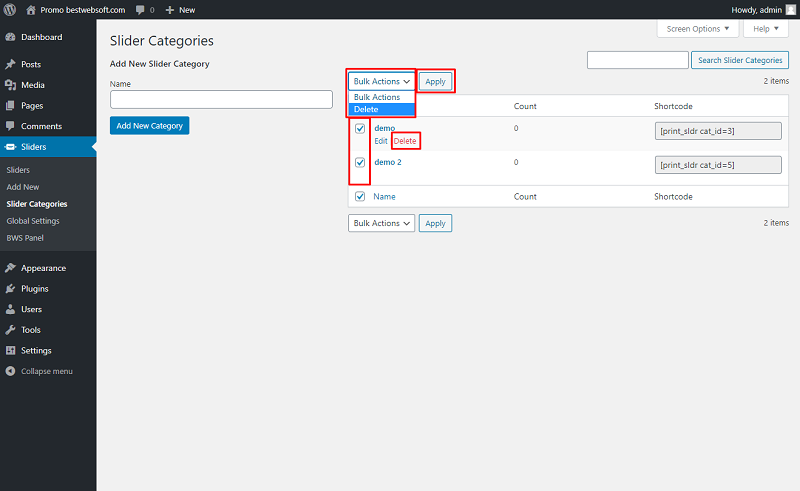
Task: Open Slider Categories submenu item
Action: [37, 204]
